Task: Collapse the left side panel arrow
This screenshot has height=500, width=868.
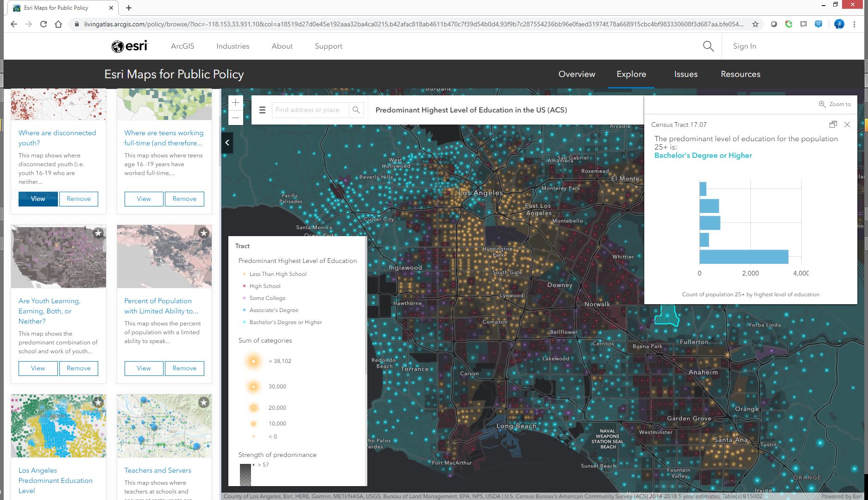Action: pyautogui.click(x=227, y=143)
